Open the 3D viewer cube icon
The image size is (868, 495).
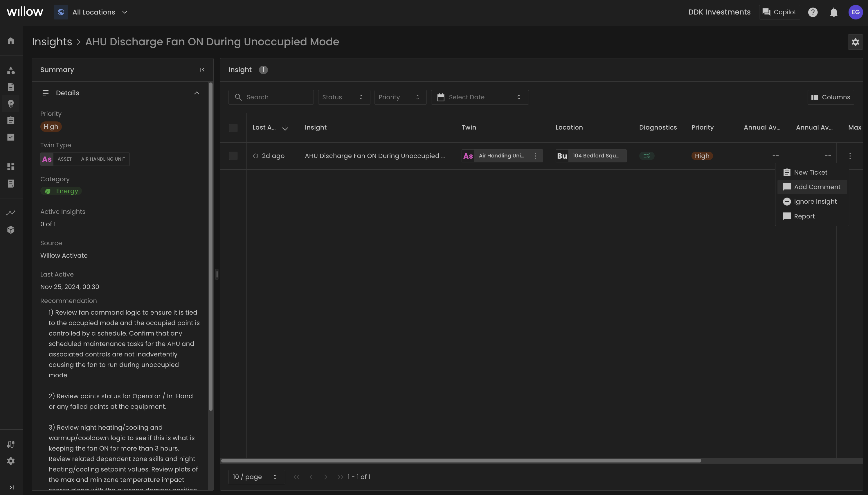coord(10,229)
